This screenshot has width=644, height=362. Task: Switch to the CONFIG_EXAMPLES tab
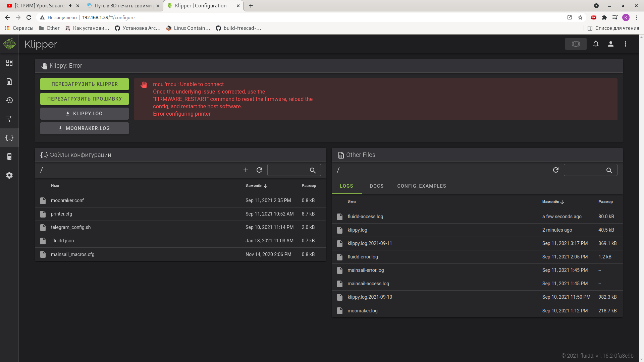tap(422, 186)
